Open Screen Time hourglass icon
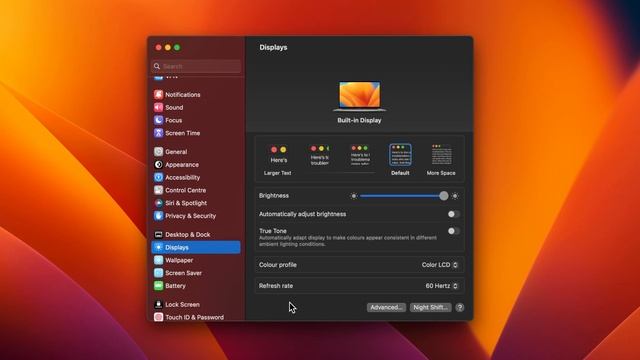Viewport: 640px width, 360px height. [158, 133]
